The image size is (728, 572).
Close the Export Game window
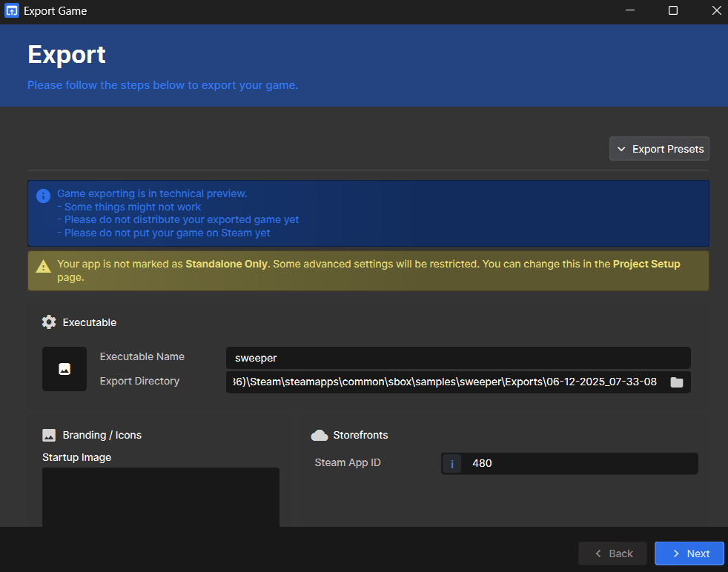click(x=716, y=10)
